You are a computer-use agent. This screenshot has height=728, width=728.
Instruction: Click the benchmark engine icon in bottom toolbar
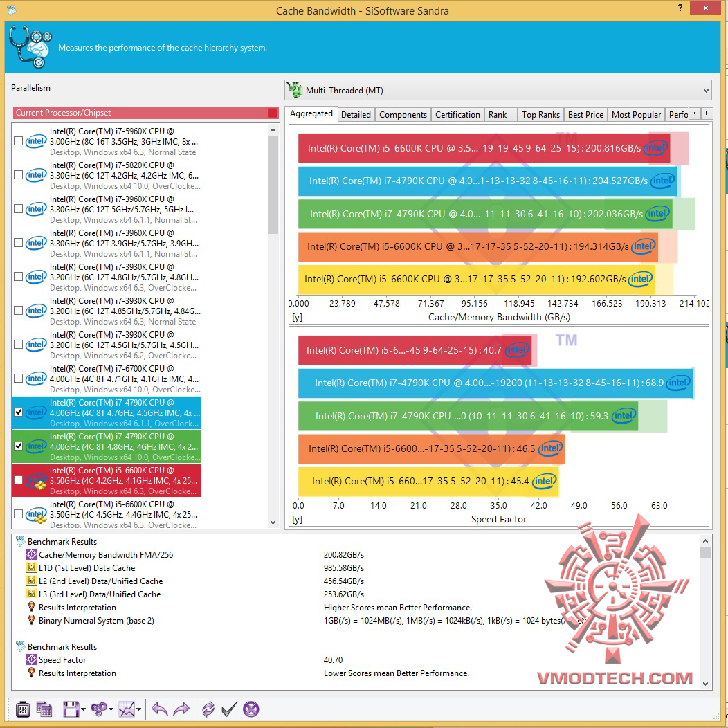(23, 709)
